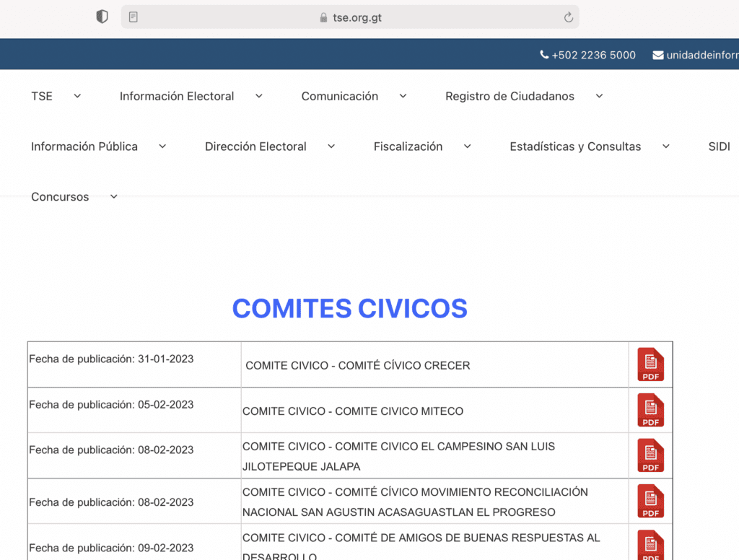This screenshot has height=560, width=739.
Task: Click the phone icon in top bar
Action: [x=544, y=55]
